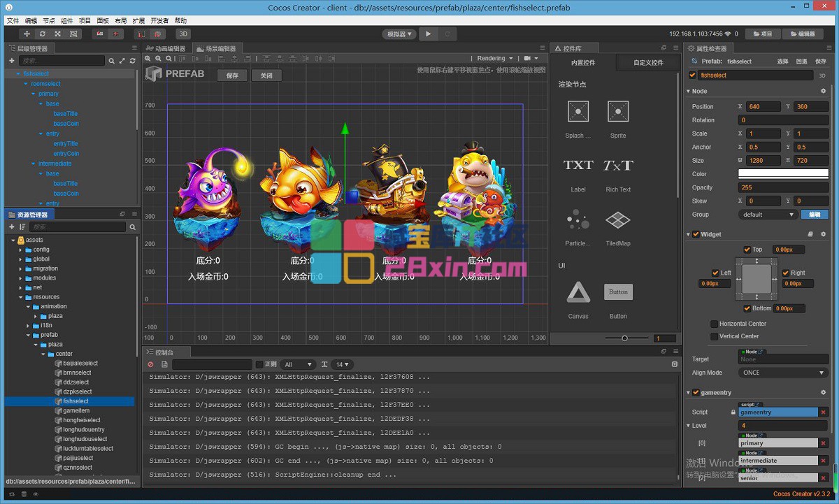Open the 自定义控件 tab
Image resolution: width=839 pixels, height=504 pixels.
(x=648, y=63)
